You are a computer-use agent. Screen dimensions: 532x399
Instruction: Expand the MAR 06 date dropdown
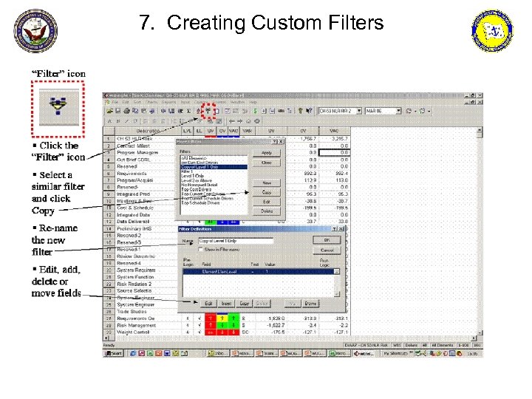point(399,111)
